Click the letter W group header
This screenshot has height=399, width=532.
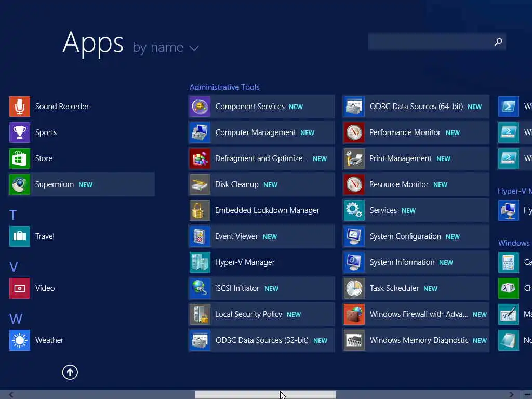pos(16,318)
